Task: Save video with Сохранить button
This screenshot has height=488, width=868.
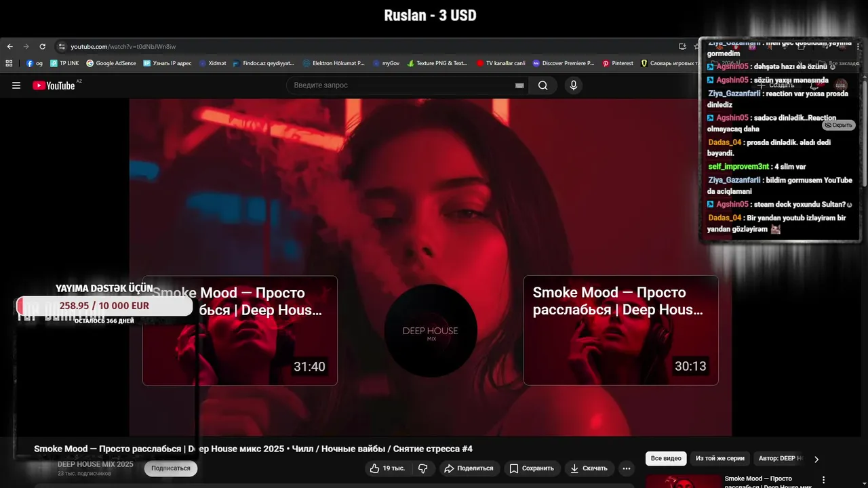Action: [532, 468]
